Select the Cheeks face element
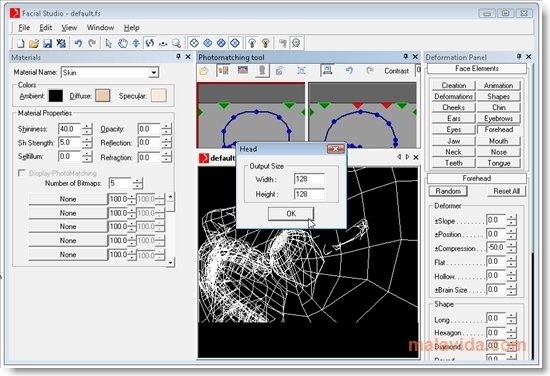Viewport: 550px width, 376px height. tap(454, 107)
